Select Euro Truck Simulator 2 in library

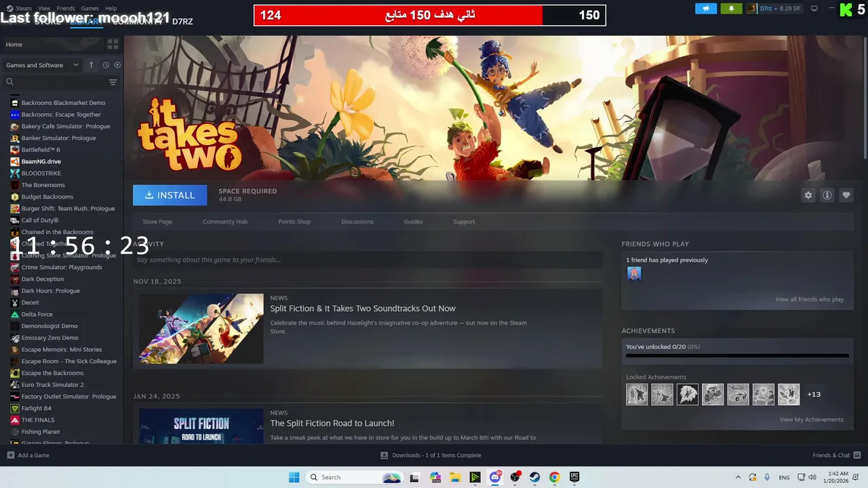click(52, 385)
